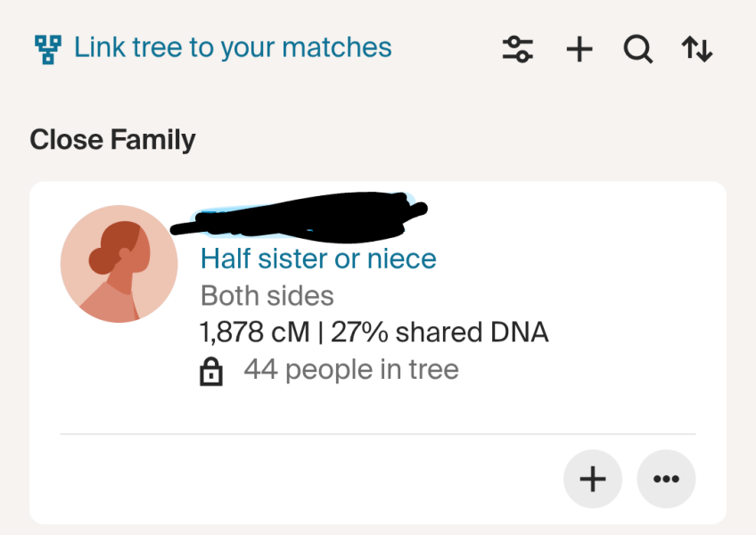Expand the Half sister or niece match details
Viewport: 756px width, 535px height.
(x=317, y=259)
